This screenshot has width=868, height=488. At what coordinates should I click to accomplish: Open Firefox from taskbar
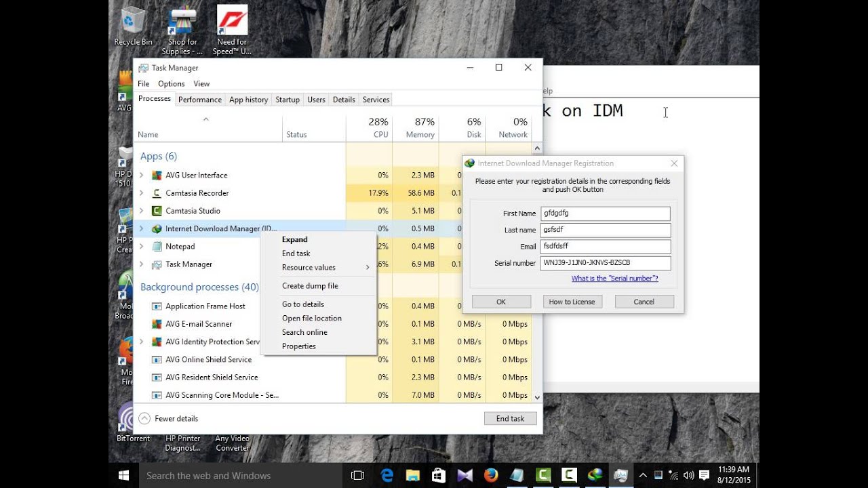490,476
